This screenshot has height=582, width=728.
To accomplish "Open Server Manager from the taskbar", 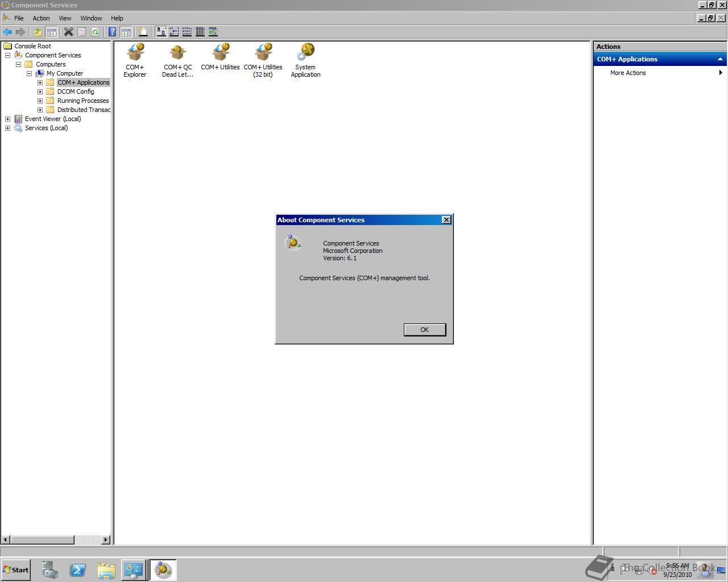I will coord(49,570).
